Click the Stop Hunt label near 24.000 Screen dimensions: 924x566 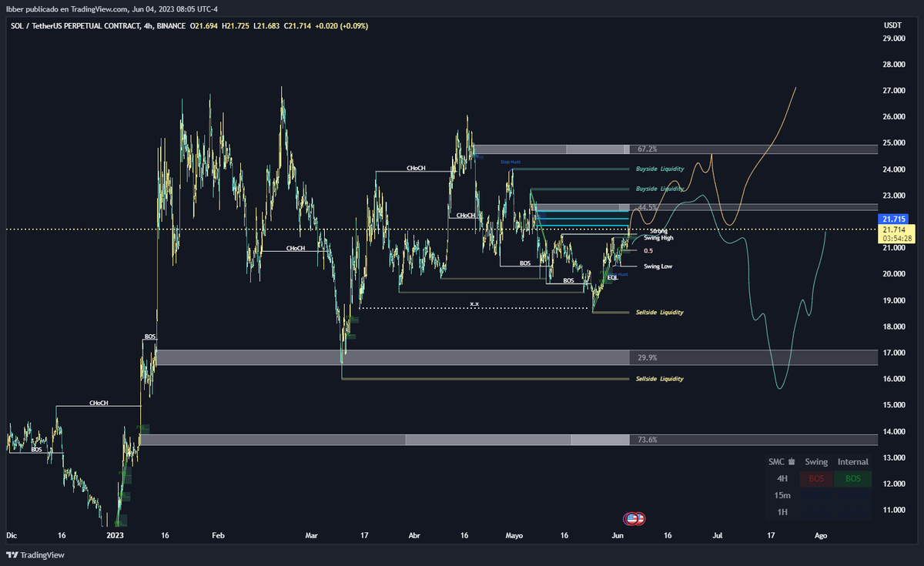509,162
